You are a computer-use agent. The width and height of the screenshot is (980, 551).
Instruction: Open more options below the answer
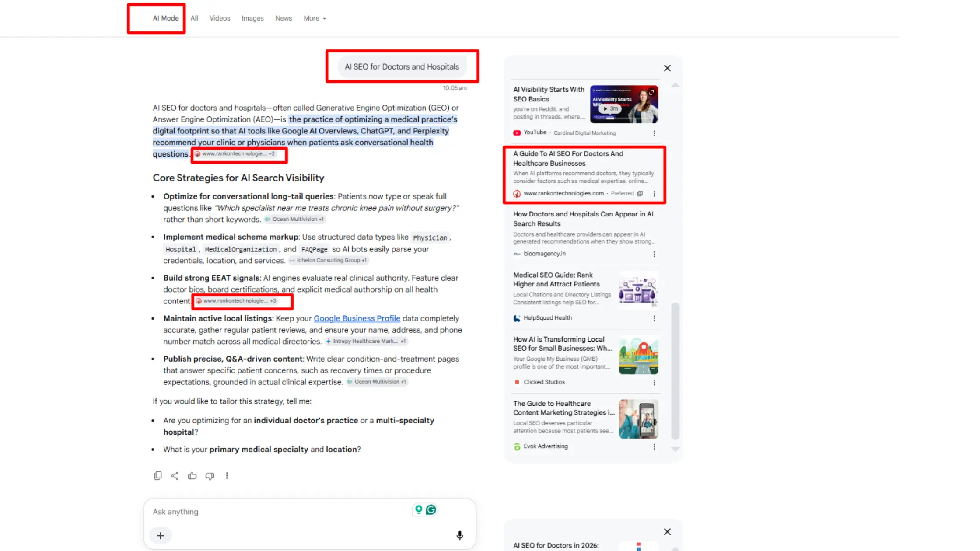pyautogui.click(x=227, y=475)
